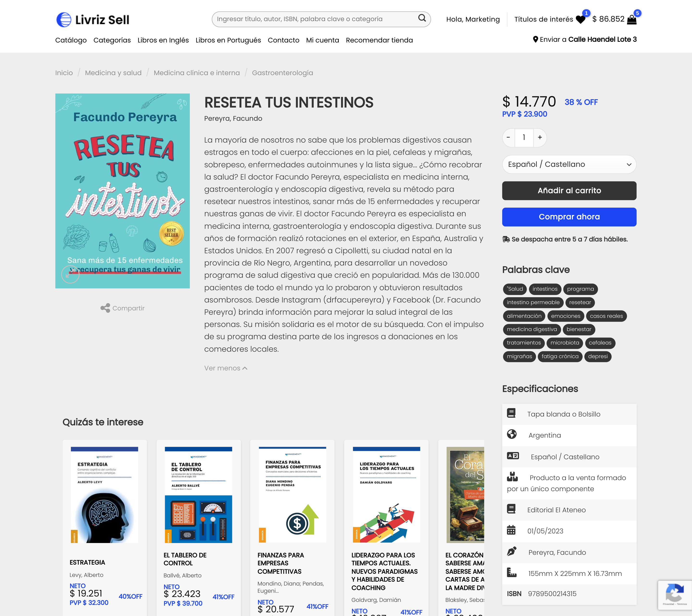Open Libros en Inglés menu item
Image resolution: width=692 pixels, height=616 pixels.
tap(163, 40)
